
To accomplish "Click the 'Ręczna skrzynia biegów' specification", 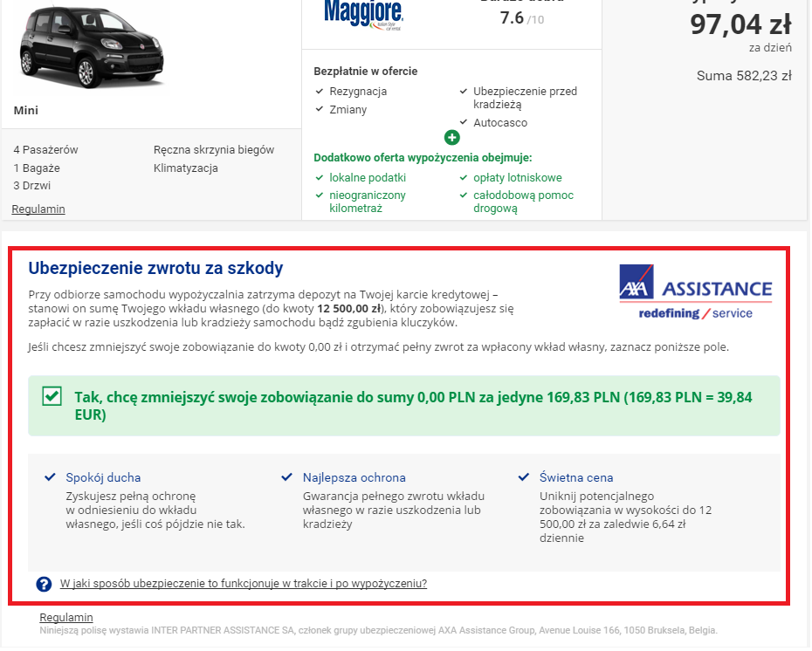I will tap(214, 150).
